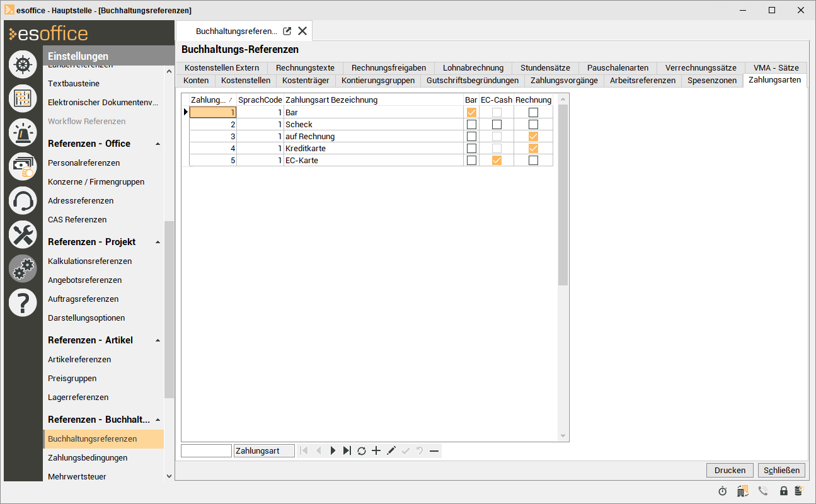The width and height of the screenshot is (816, 504).
Task: Uncheck Rechnung checkbox for Kreditkarte row
Action: click(533, 149)
